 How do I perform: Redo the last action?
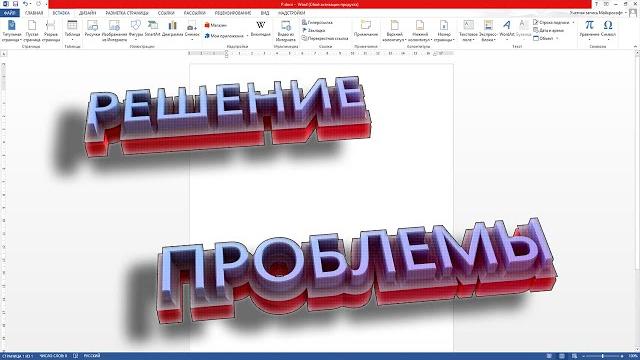[x=39, y=4]
